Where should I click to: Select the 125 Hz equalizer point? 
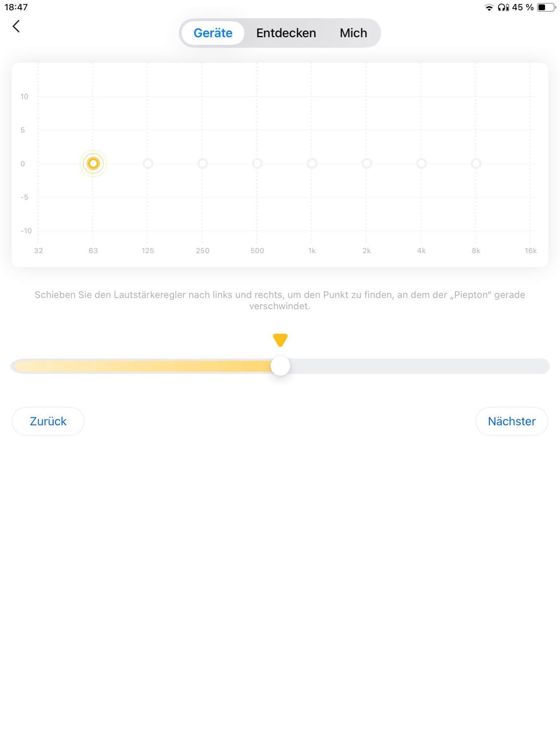(x=148, y=163)
